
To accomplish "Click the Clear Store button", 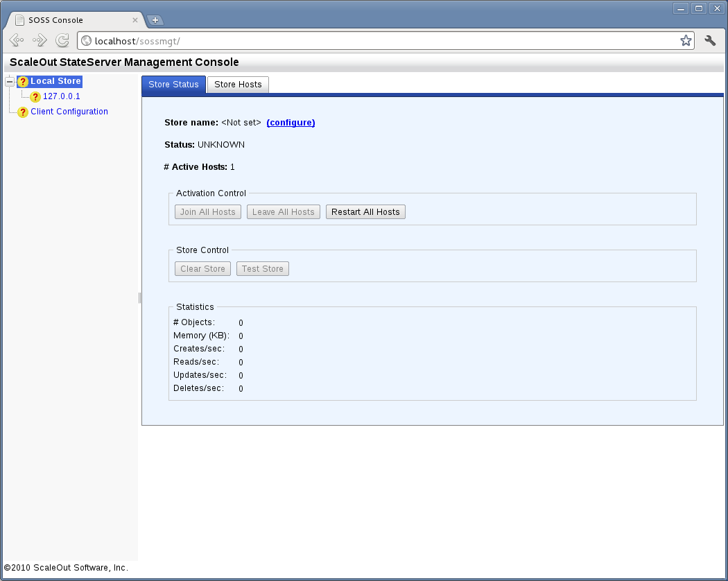I will [202, 269].
